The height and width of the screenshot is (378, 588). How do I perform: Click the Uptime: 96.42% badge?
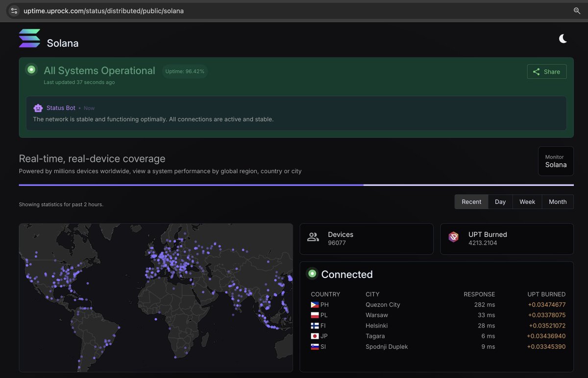185,71
